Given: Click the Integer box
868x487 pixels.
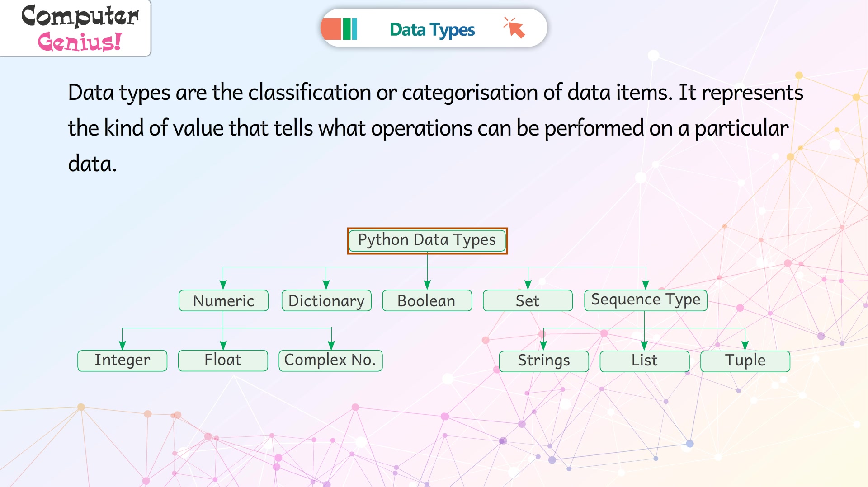Looking at the screenshot, I should (122, 361).
